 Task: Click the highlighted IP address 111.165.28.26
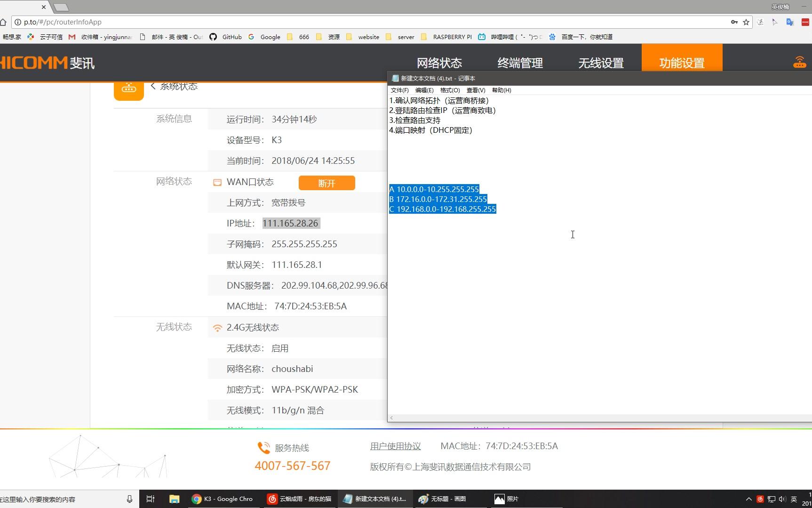(291, 223)
